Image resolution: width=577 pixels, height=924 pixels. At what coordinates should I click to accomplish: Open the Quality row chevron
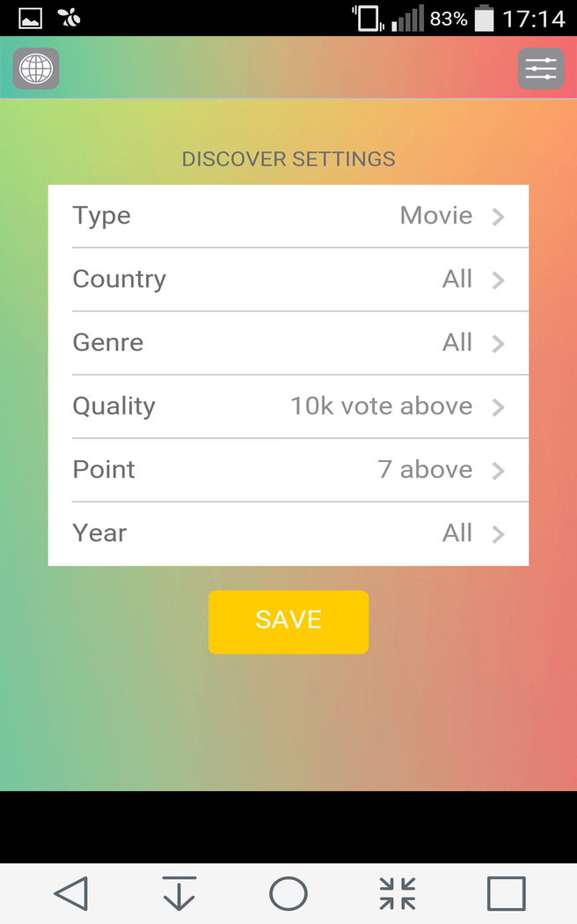499,407
